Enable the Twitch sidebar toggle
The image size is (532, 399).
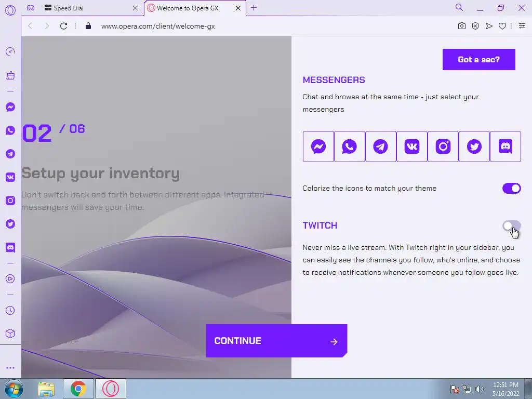click(x=512, y=225)
